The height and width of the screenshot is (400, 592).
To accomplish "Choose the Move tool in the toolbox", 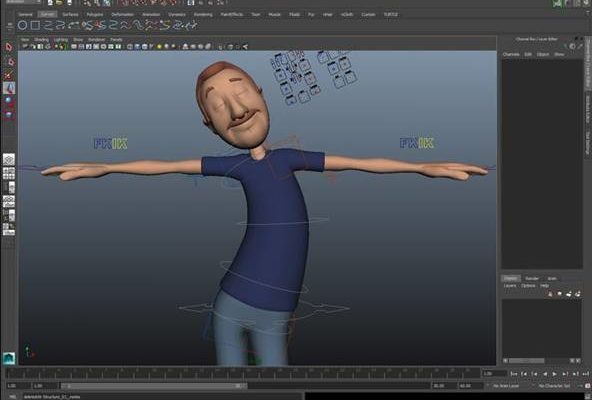I will pos(9,88).
